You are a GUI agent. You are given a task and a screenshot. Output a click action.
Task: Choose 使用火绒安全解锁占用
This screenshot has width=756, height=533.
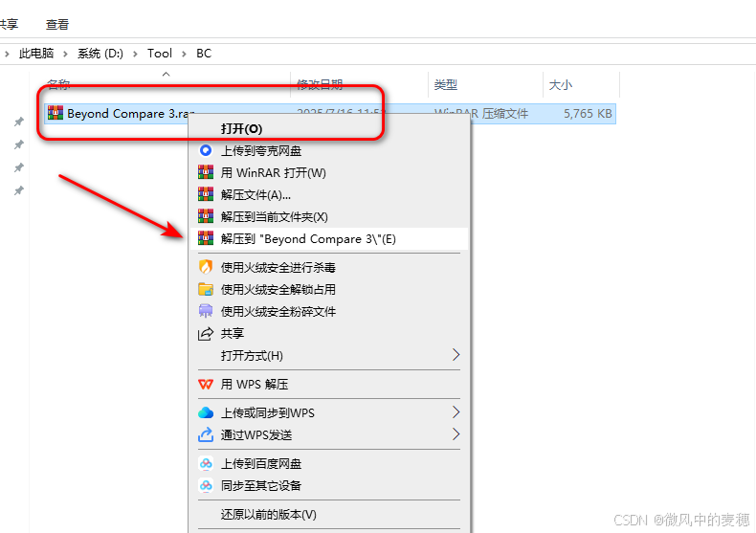(329, 289)
